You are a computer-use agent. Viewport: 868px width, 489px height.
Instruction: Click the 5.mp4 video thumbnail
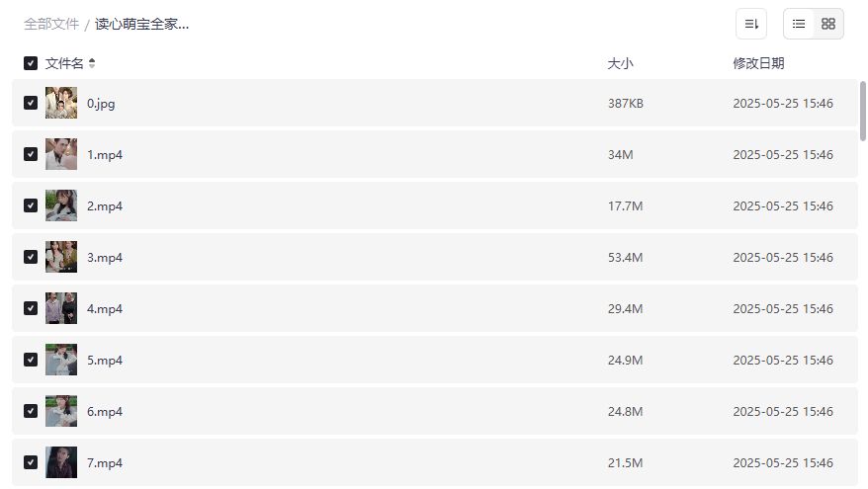click(x=61, y=360)
